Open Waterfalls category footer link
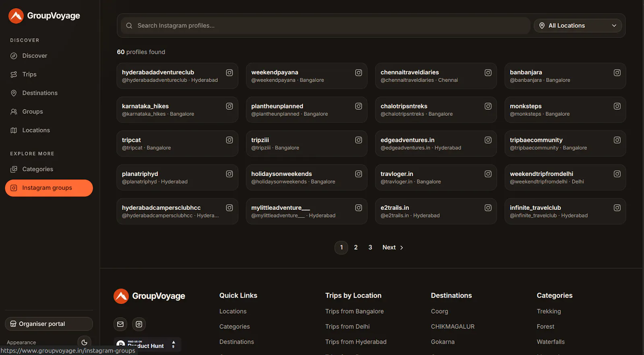644x355 pixels. pyautogui.click(x=551, y=342)
